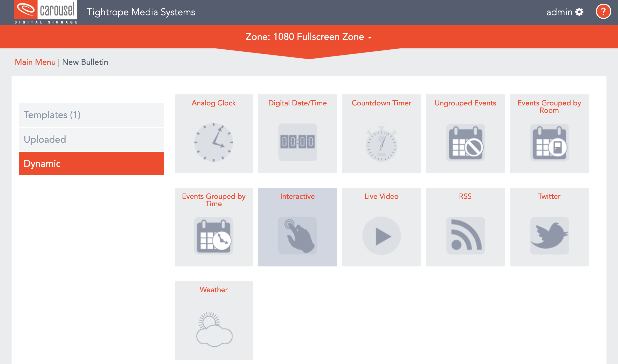Viewport: 618px width, 364px height.
Task: Pick the Ungrouped Events calendar icon
Action: pos(466,142)
